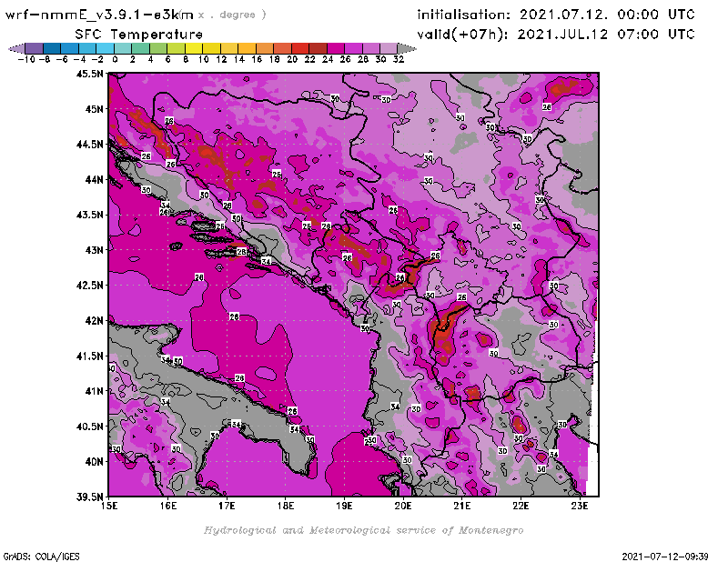The image size is (728, 562).
Task: Click the pale purple arrow swatch below -10
Action: pos(16,48)
